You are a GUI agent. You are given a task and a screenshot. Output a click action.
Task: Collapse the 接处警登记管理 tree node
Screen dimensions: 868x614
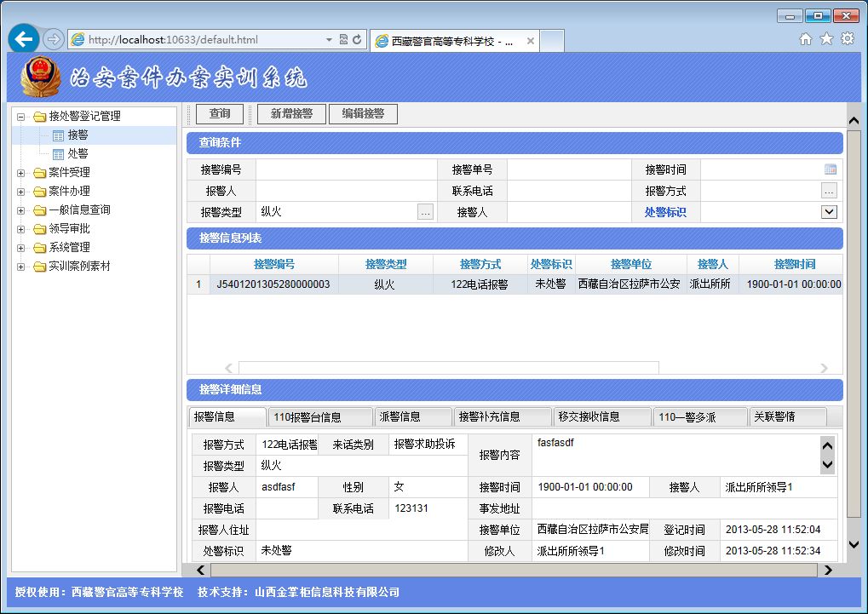coord(21,117)
